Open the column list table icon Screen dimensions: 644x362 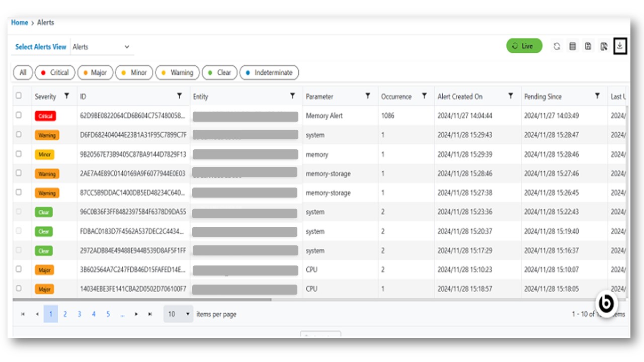click(x=572, y=46)
